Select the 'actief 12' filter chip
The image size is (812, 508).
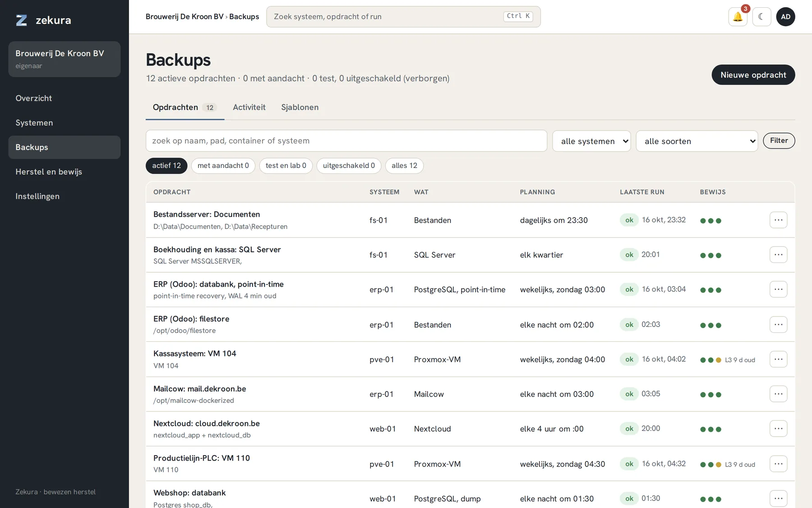point(166,166)
